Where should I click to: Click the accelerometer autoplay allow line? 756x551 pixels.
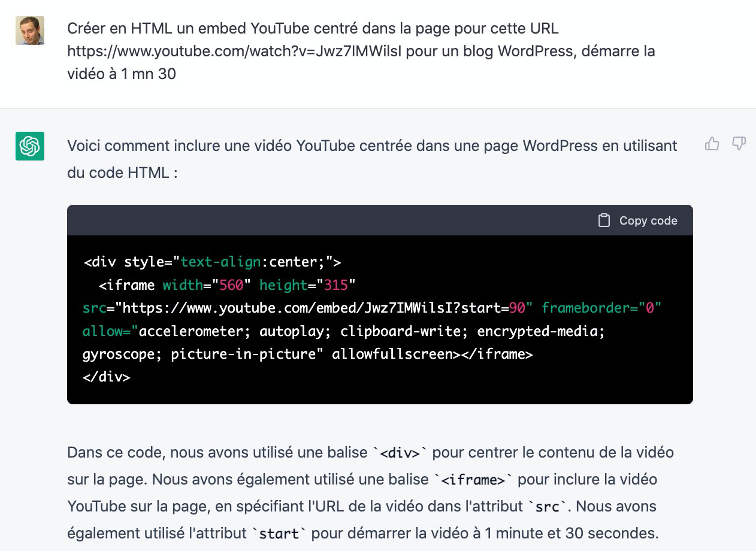[344, 331]
